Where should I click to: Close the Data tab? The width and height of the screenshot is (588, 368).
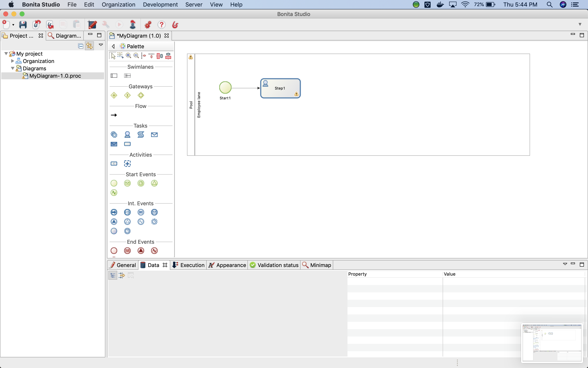tap(165, 265)
